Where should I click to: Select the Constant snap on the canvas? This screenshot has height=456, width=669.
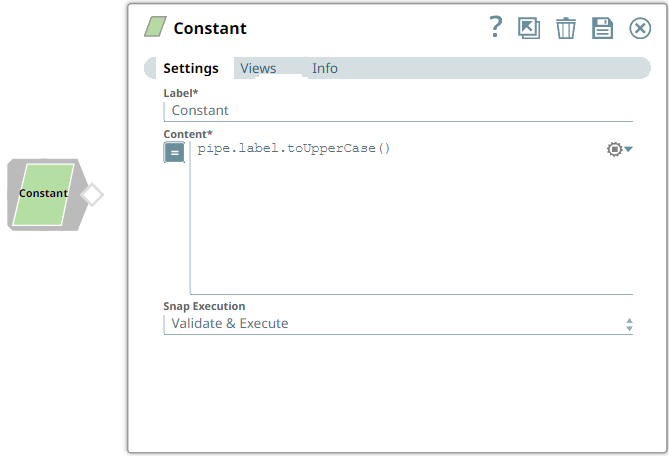point(44,194)
